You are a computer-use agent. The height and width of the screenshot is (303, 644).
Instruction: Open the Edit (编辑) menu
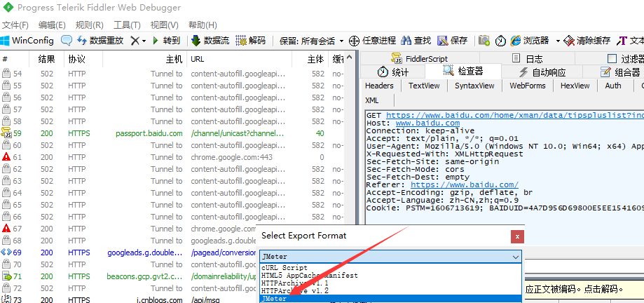click(52, 25)
